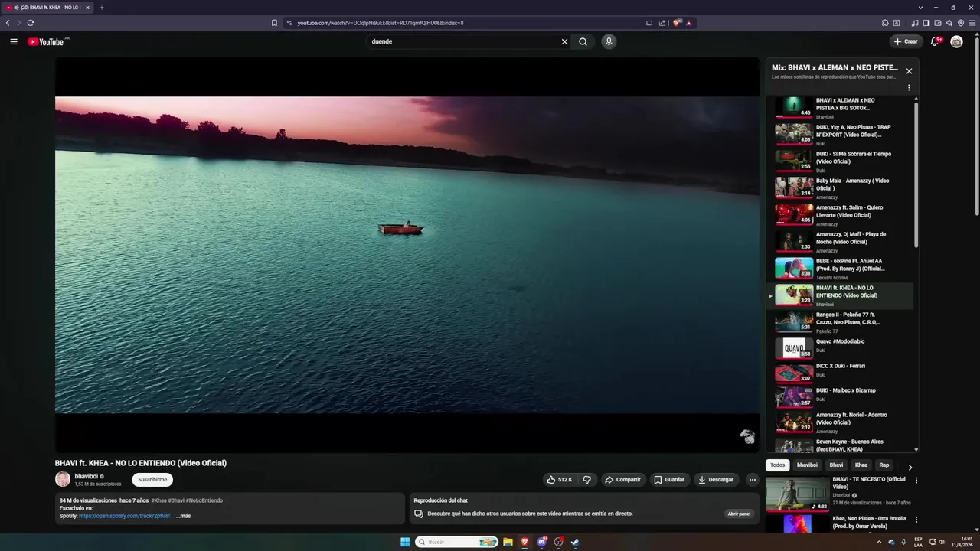
Task: Close the BHAVI ft. KHEA browser tab
Action: (x=87, y=8)
